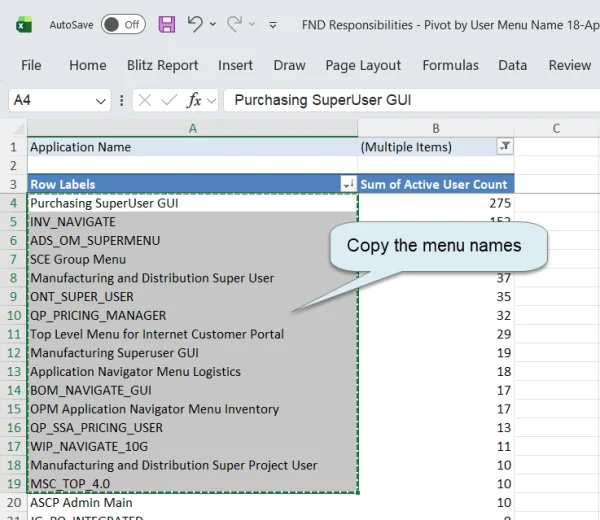Open the Application Name filter dropdown
Viewport: 600px width, 520px height.
point(505,147)
